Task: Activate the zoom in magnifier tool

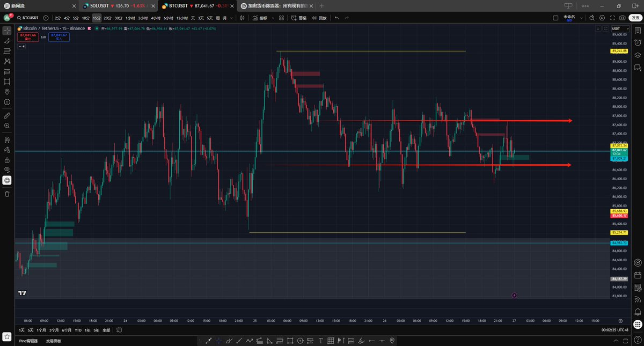Action: coord(7,126)
